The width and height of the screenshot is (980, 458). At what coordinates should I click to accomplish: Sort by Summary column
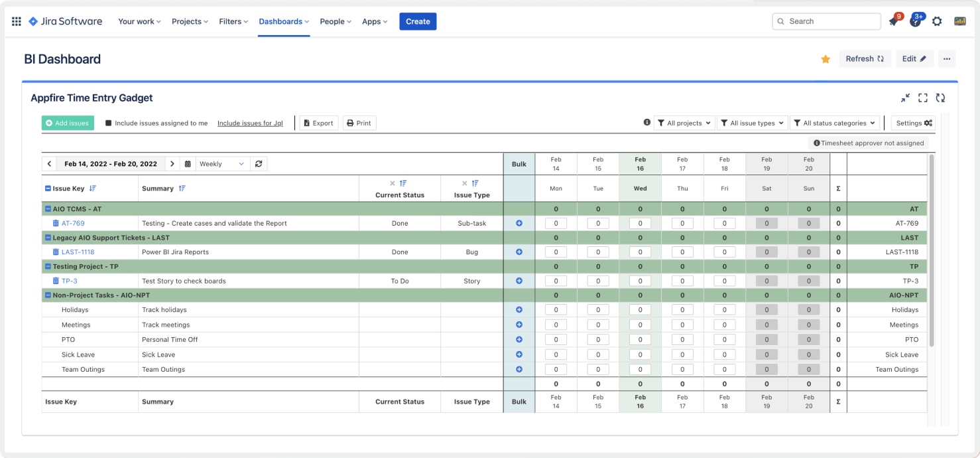click(x=182, y=189)
